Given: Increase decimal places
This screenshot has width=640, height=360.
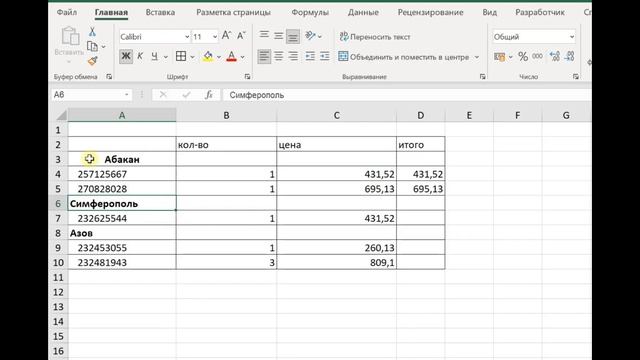Looking at the screenshot, I should point(555,56).
